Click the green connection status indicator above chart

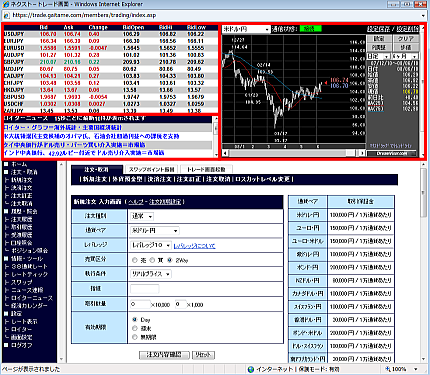(310, 29)
